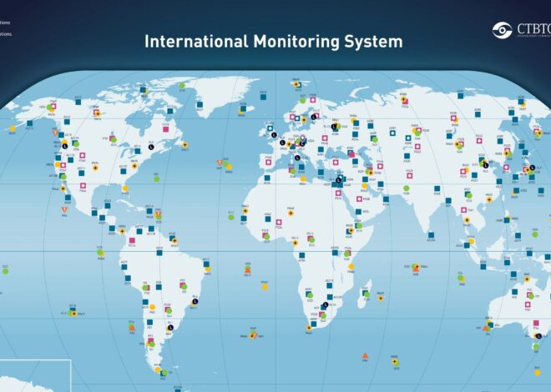
Task: Select the green circle at Cape Verde
Action: point(231,217)
